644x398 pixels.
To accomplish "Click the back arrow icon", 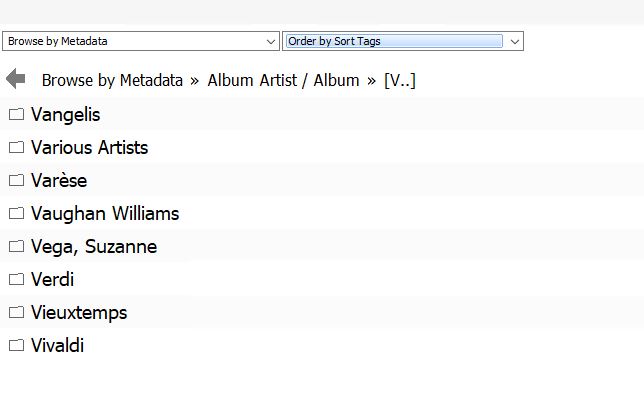I will coord(16,78).
